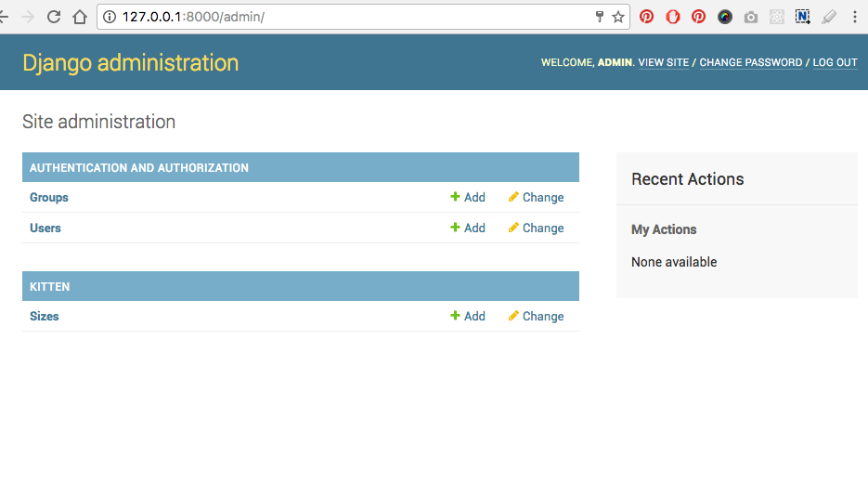Viewport: 868px width, 483px height.
Task: Add a new Group
Action: (x=468, y=197)
